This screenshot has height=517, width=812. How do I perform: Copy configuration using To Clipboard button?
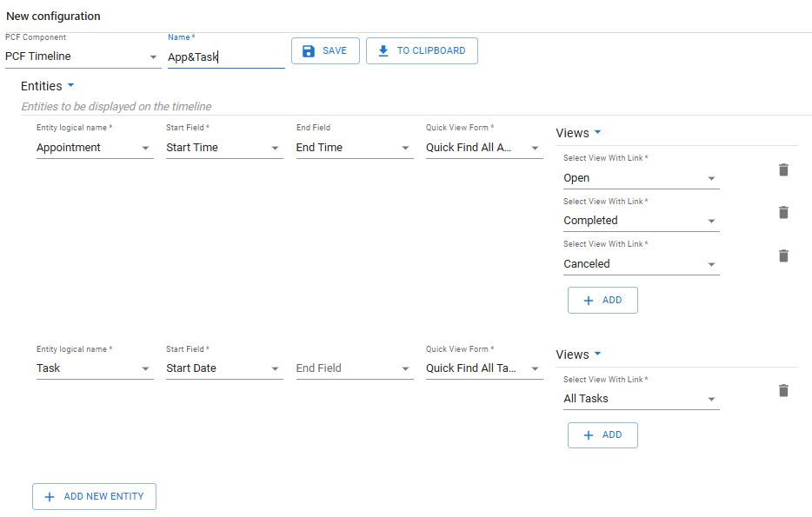422,50
